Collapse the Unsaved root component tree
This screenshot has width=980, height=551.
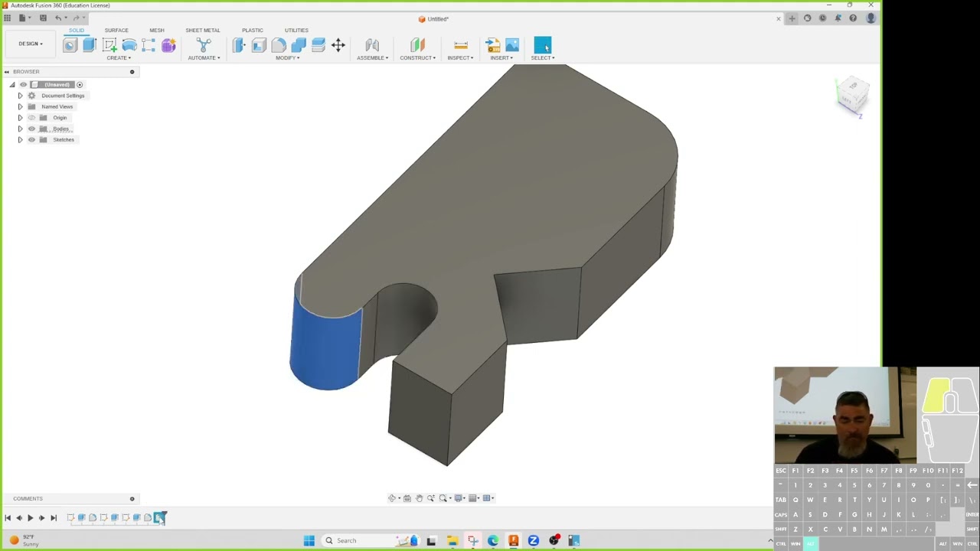tap(12, 85)
